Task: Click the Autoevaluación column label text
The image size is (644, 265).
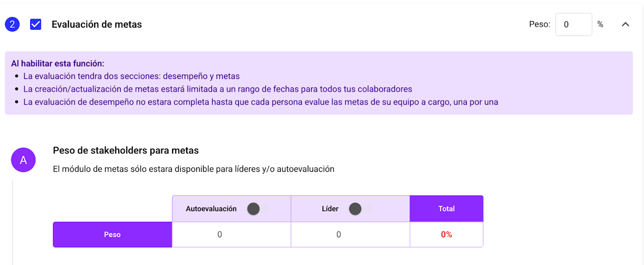Action: tap(211, 209)
